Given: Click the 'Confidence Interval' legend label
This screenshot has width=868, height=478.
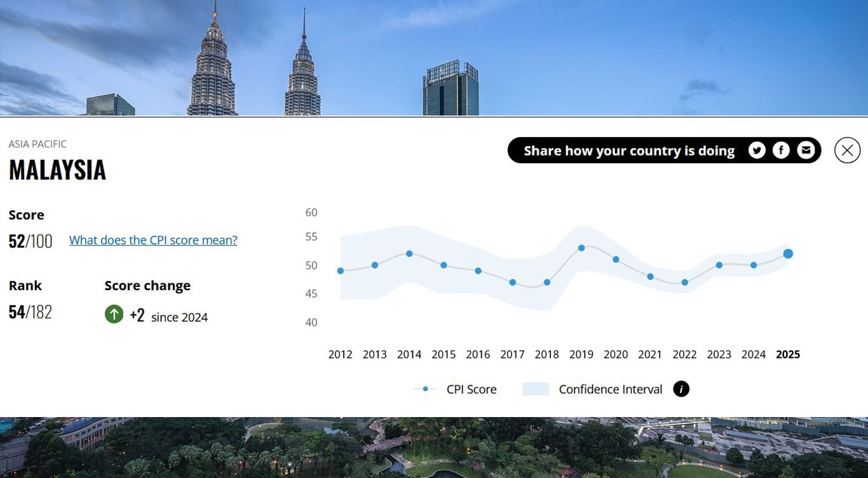Looking at the screenshot, I should point(611,389).
